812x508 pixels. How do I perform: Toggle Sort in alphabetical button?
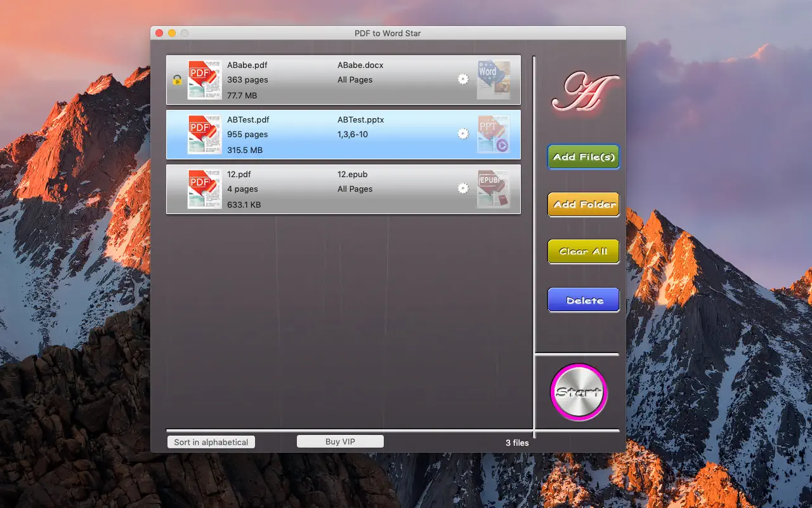pos(211,442)
